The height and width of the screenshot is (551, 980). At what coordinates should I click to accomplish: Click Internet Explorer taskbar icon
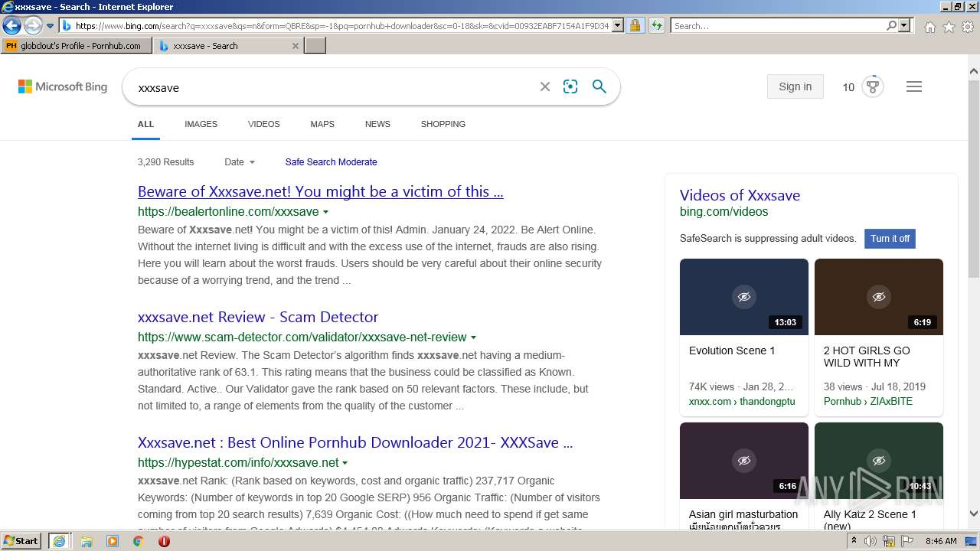[59, 541]
